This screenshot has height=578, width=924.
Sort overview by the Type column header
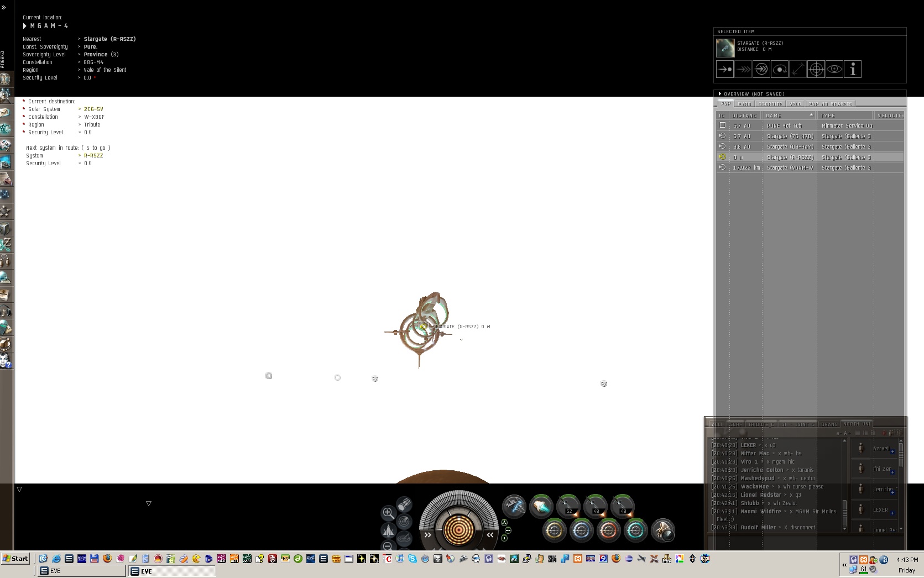coord(845,115)
